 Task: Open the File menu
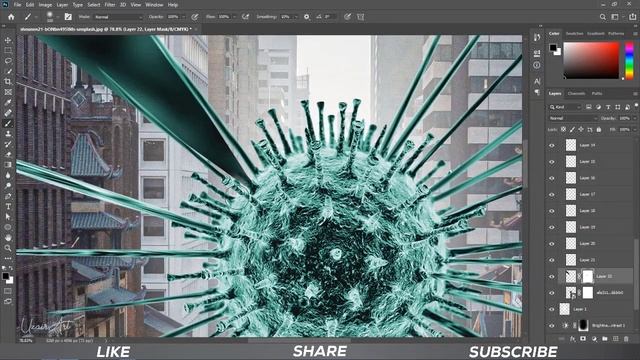pyautogui.click(x=17, y=5)
